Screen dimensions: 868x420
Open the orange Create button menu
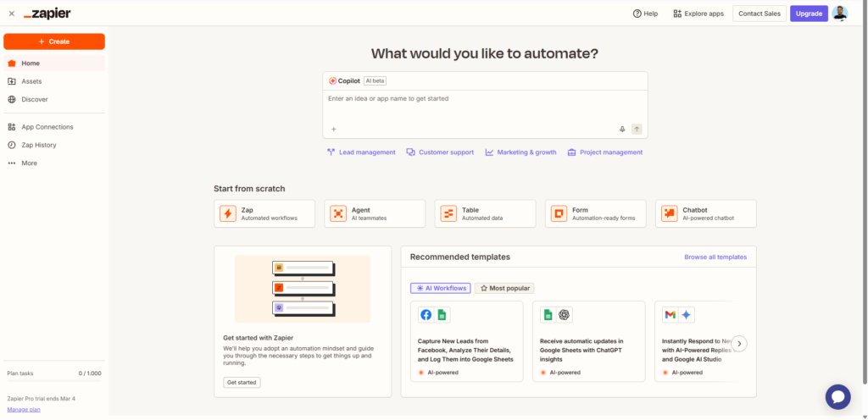coord(54,41)
